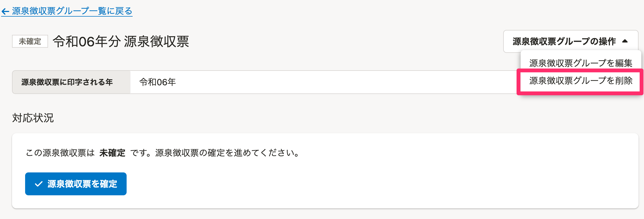Viewport: 644px width, 219px height.
Task: Click the 源泉徴収票に印字される年 label cell
Action: click(67, 82)
